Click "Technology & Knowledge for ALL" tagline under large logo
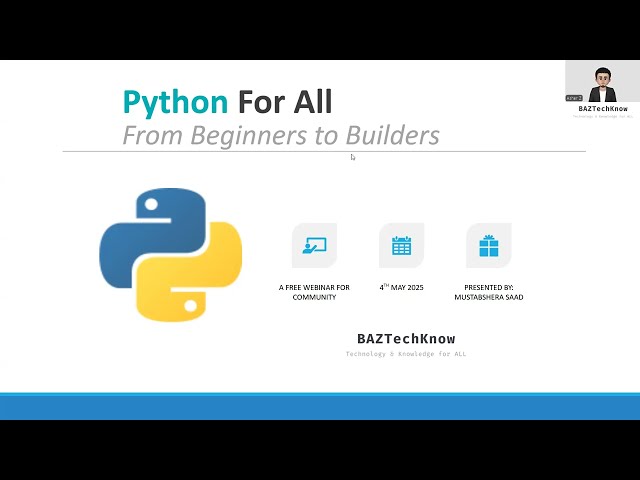640x480 pixels. (406, 354)
